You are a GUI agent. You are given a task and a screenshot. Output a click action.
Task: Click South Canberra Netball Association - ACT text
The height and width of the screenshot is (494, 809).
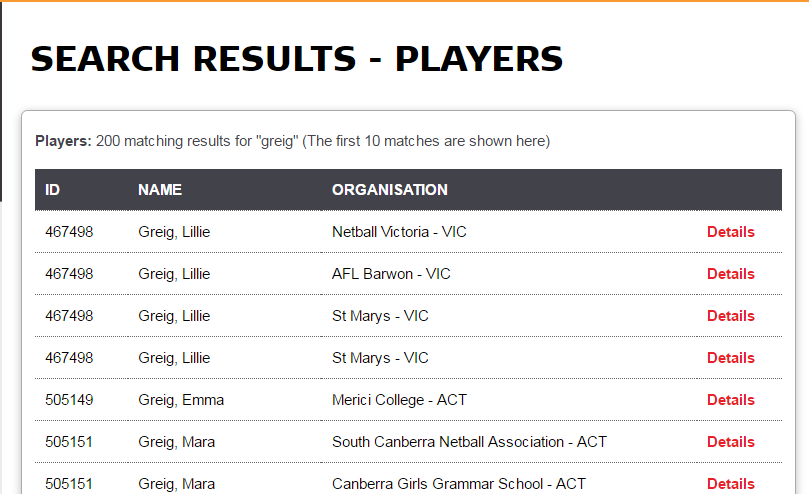(470, 442)
